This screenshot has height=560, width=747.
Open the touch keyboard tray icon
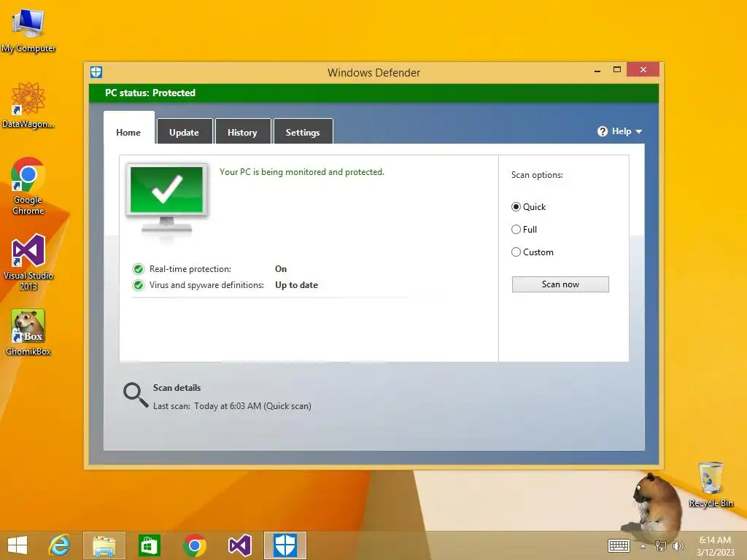pyautogui.click(x=619, y=545)
